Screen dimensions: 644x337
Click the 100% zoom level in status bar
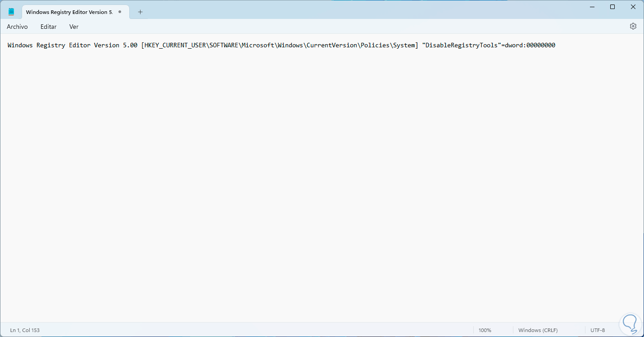[485, 330]
